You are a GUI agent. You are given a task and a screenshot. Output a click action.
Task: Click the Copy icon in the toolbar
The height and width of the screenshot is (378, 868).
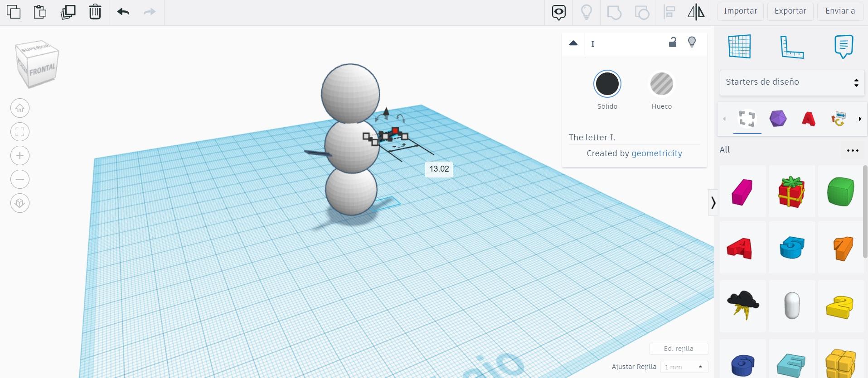14,12
